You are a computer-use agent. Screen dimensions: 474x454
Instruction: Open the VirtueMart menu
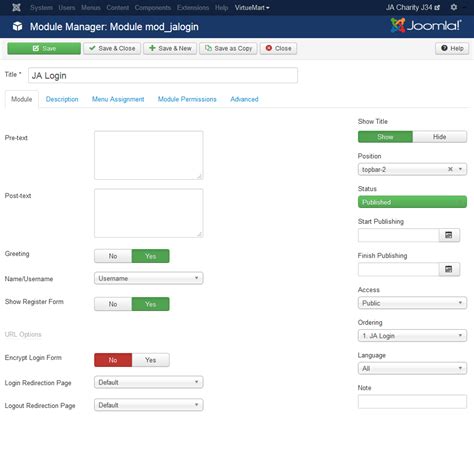pos(252,7)
